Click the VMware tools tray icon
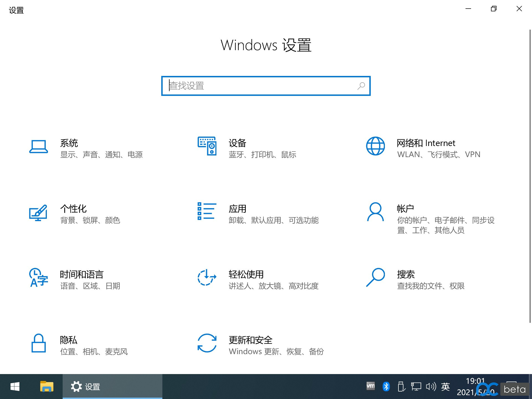Screen dimensions: 532x399 [x=371, y=386]
